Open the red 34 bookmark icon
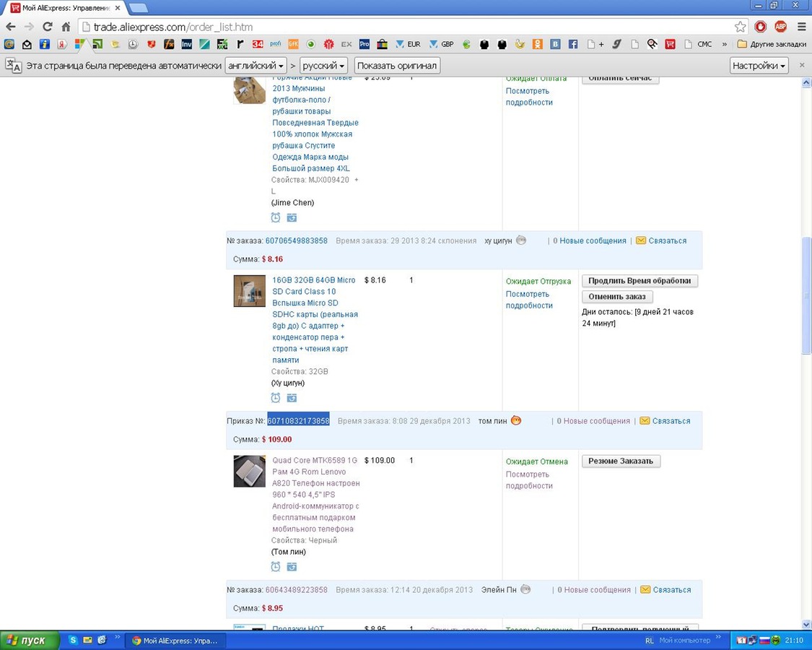Image resolution: width=812 pixels, height=650 pixels. (258, 45)
